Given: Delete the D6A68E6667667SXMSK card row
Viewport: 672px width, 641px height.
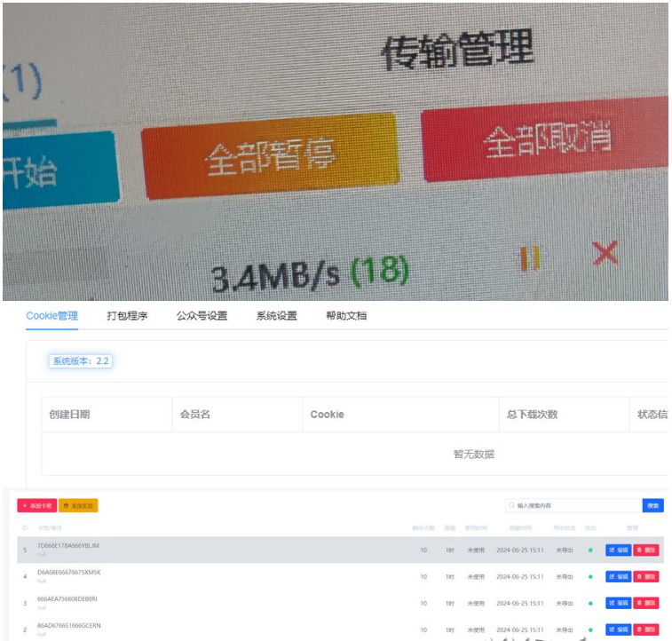Looking at the screenshot, I should tap(646, 576).
